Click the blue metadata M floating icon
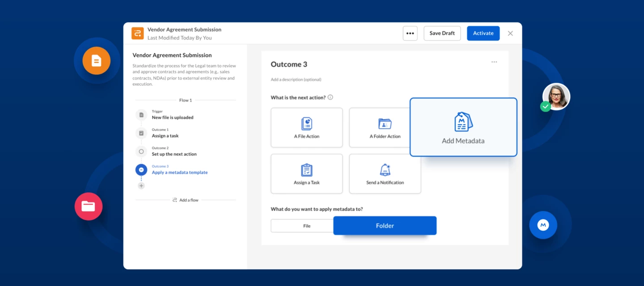The width and height of the screenshot is (644, 286). [543, 225]
